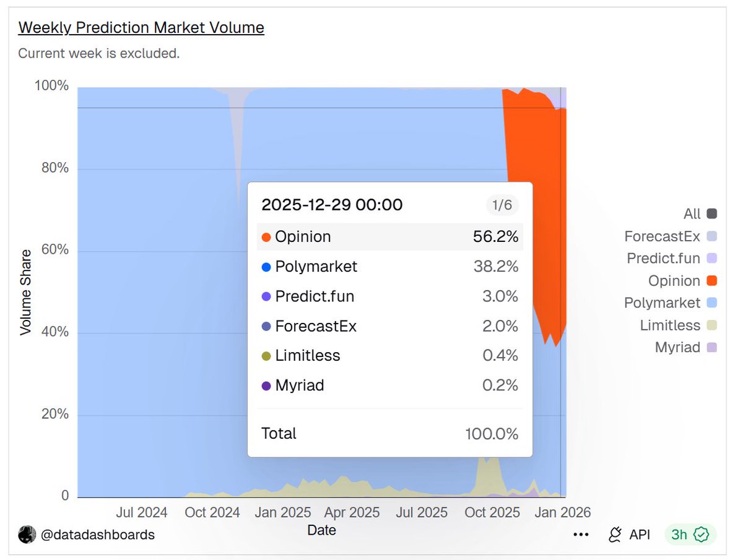This screenshot has height=560, width=743.
Task: Click the 1/6 tooltip page indicator
Action: click(502, 205)
